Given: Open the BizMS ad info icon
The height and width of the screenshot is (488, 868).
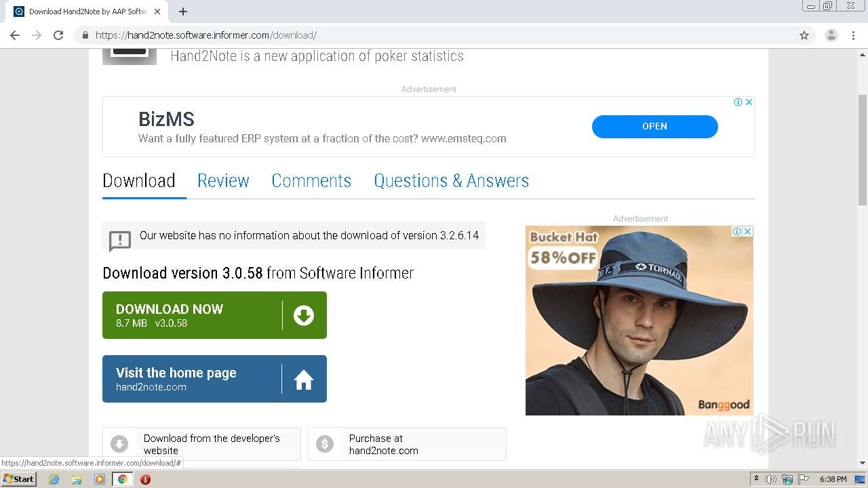Looking at the screenshot, I should (x=738, y=102).
